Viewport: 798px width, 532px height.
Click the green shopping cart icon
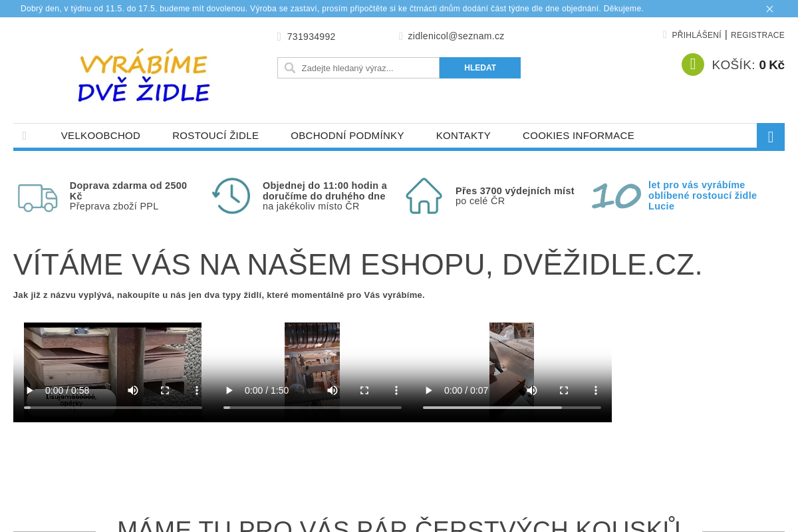[693, 65]
